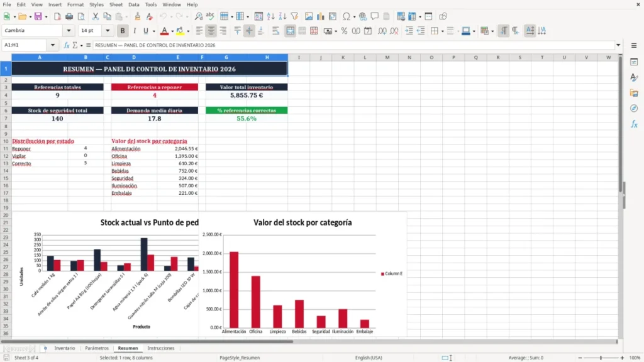Expand the 14 pt font size dropdown
This screenshot has height=362, width=644.
(x=108, y=31)
